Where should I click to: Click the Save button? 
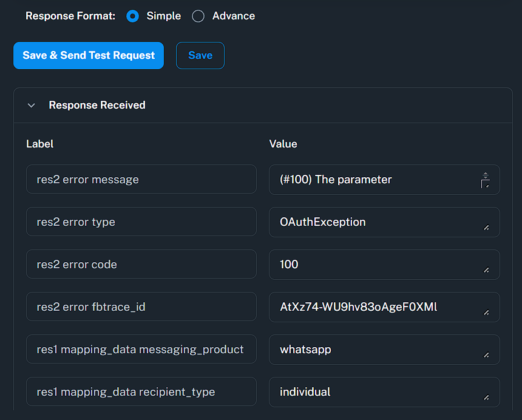point(200,55)
